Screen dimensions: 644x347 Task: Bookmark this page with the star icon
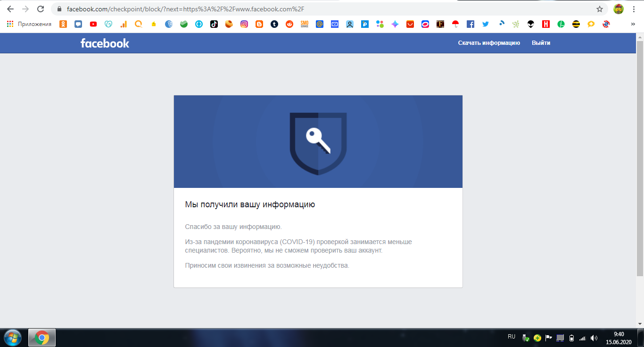600,9
